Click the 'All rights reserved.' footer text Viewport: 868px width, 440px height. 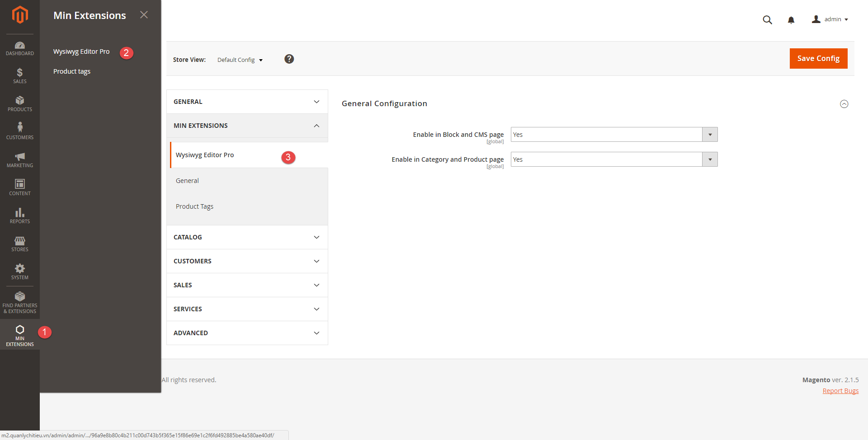pos(189,380)
